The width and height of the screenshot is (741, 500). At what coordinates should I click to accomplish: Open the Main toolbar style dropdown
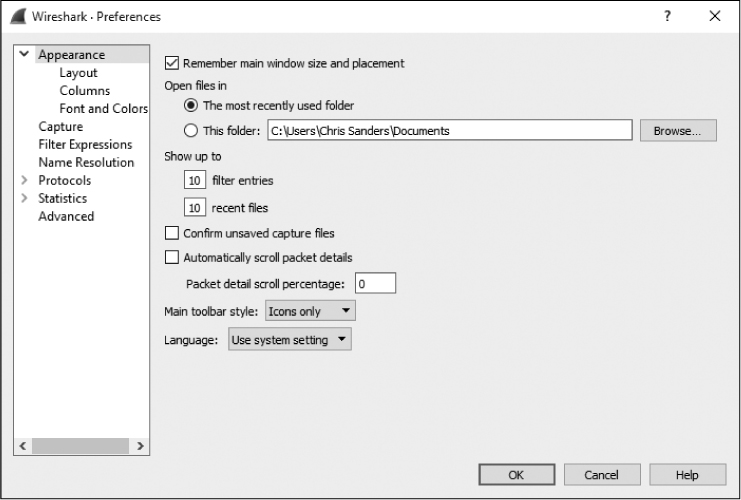click(310, 311)
